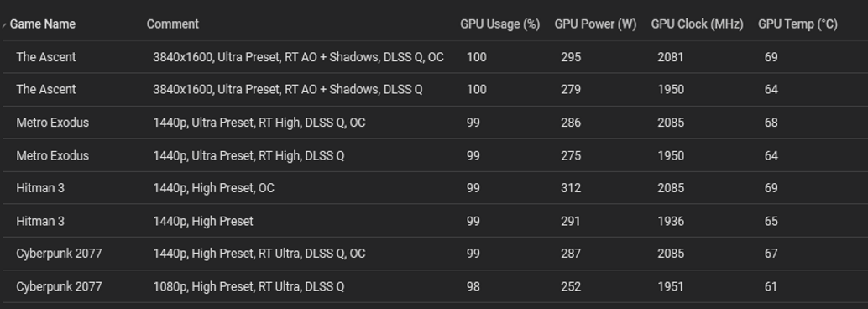Viewport: 868px width, 309px height.
Task: Select The Ascent OC row game name
Action: [46, 57]
